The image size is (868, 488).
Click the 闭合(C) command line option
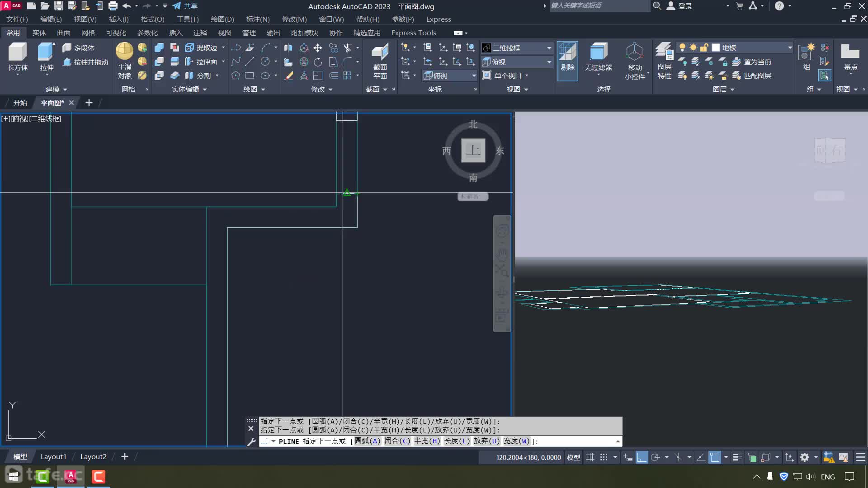coord(397,441)
